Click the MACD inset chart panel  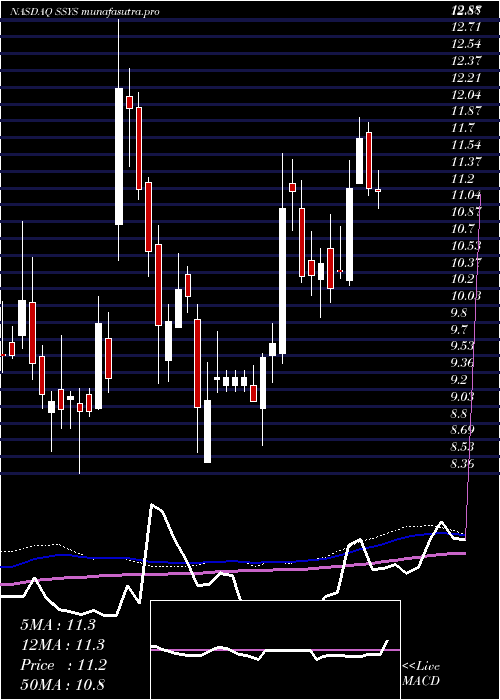pos(275,650)
